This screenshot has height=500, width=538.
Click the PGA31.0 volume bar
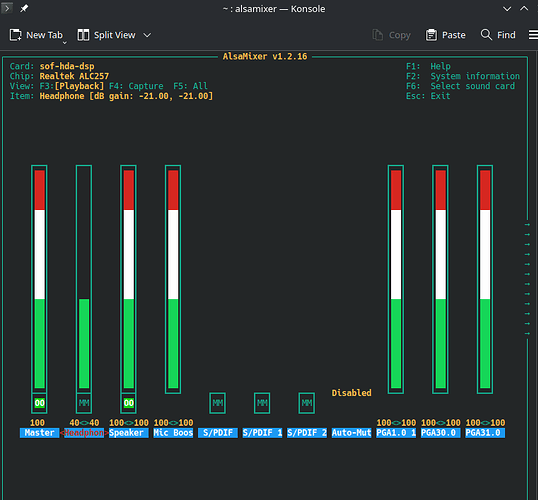[485, 279]
